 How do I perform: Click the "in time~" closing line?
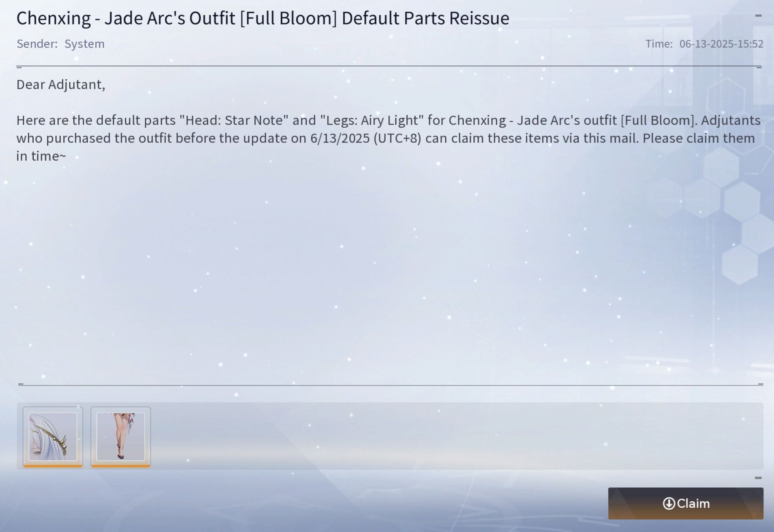click(x=41, y=156)
